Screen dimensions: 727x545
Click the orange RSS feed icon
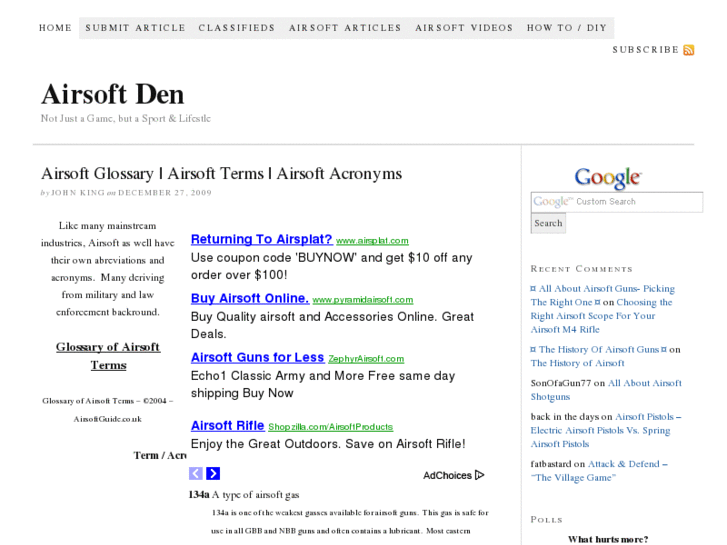click(689, 50)
